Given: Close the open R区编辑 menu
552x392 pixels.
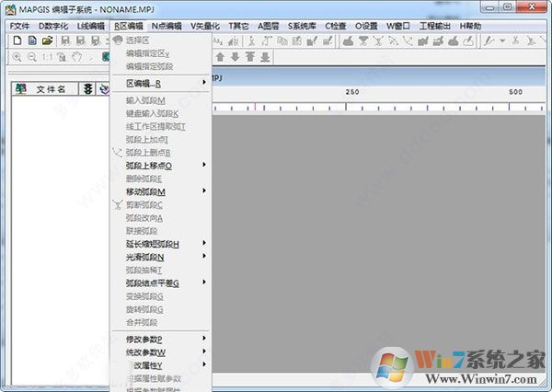Looking at the screenshot, I should [x=129, y=26].
